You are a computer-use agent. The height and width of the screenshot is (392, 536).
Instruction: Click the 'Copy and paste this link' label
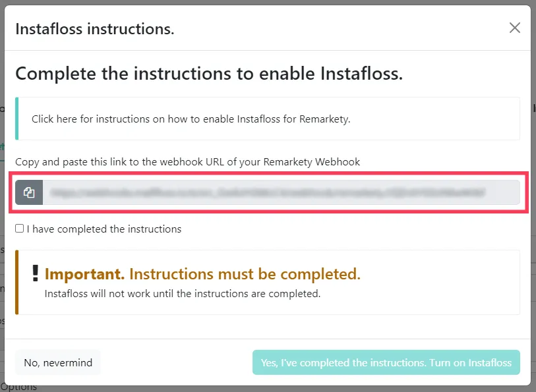click(x=188, y=162)
